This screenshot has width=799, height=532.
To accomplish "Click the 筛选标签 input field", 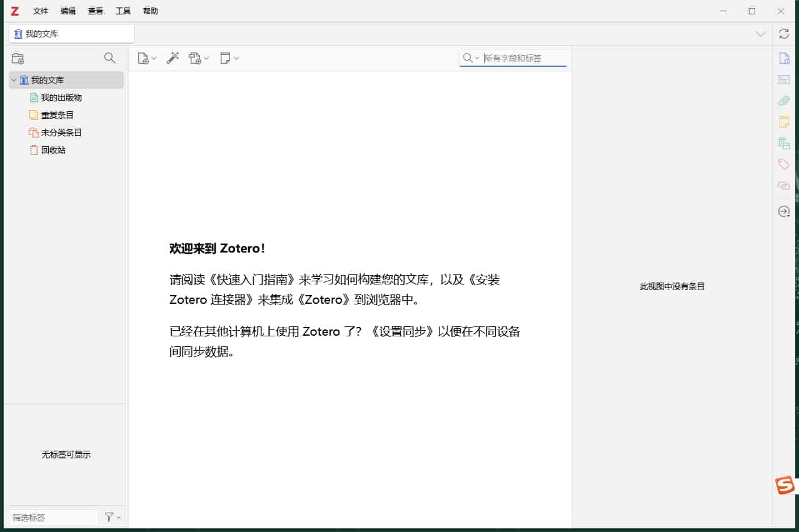I will (x=50, y=517).
